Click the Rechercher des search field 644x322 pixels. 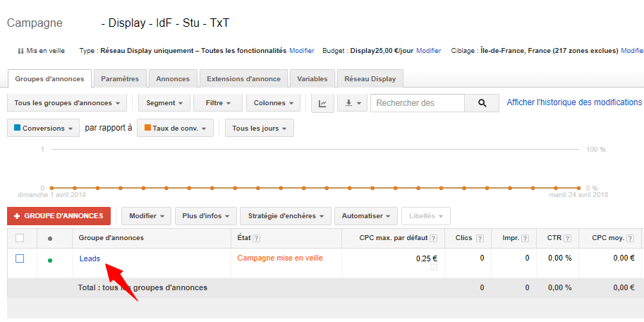coord(416,103)
